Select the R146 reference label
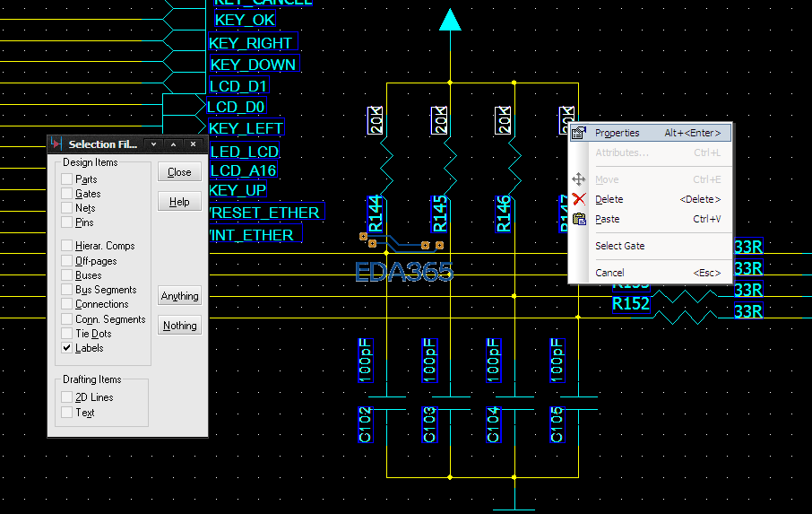The width and height of the screenshot is (812, 514). [504, 213]
